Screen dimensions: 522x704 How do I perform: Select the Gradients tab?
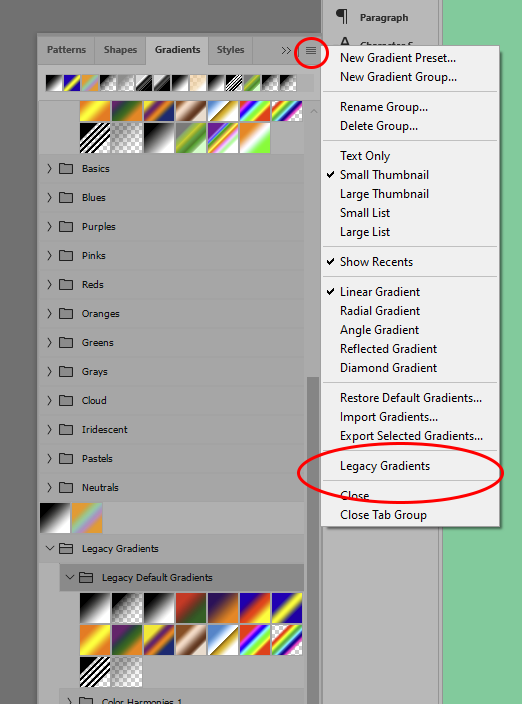coord(177,49)
